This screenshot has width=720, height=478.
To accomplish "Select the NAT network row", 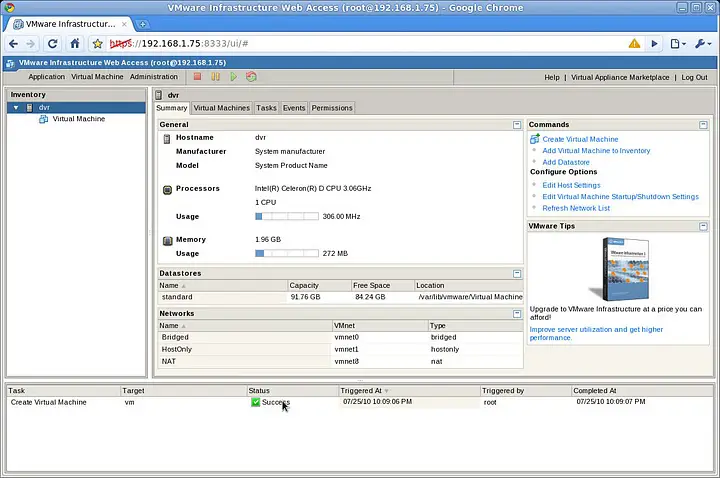I will pyautogui.click(x=340, y=361).
